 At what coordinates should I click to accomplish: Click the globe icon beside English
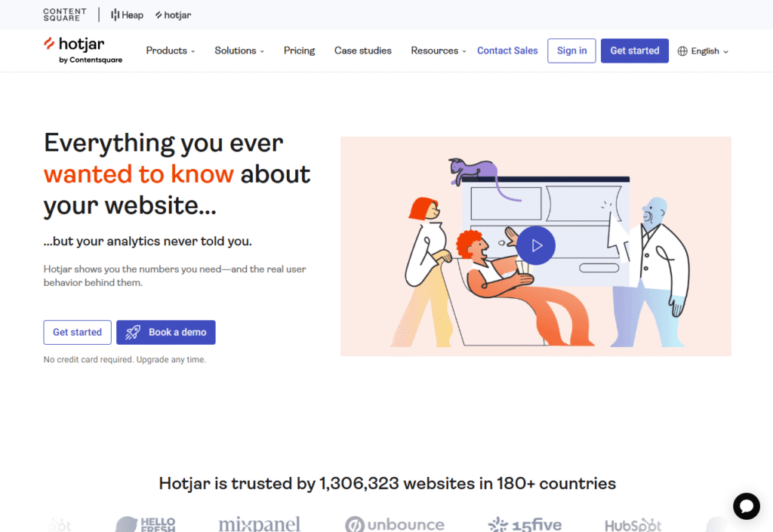pos(682,51)
